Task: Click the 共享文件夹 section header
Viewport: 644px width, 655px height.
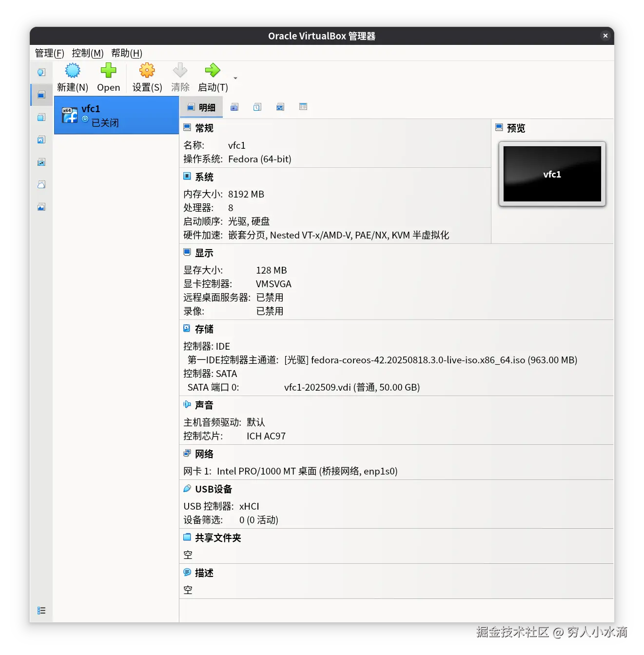Action: [x=218, y=538]
